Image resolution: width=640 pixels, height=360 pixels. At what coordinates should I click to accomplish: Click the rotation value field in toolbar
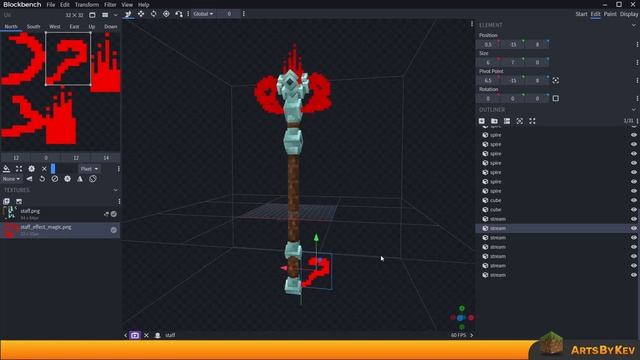[x=229, y=14]
